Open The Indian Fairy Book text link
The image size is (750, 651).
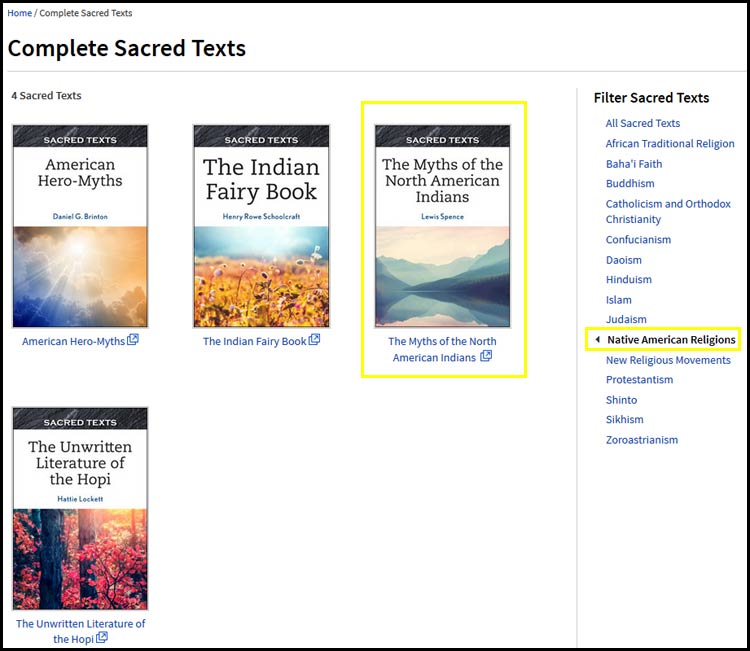[x=254, y=341]
